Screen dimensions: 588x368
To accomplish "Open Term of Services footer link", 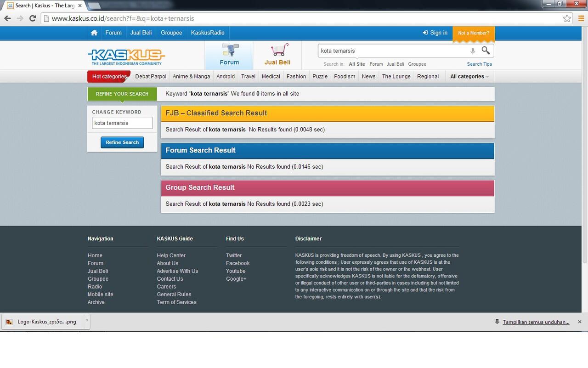I will [177, 302].
